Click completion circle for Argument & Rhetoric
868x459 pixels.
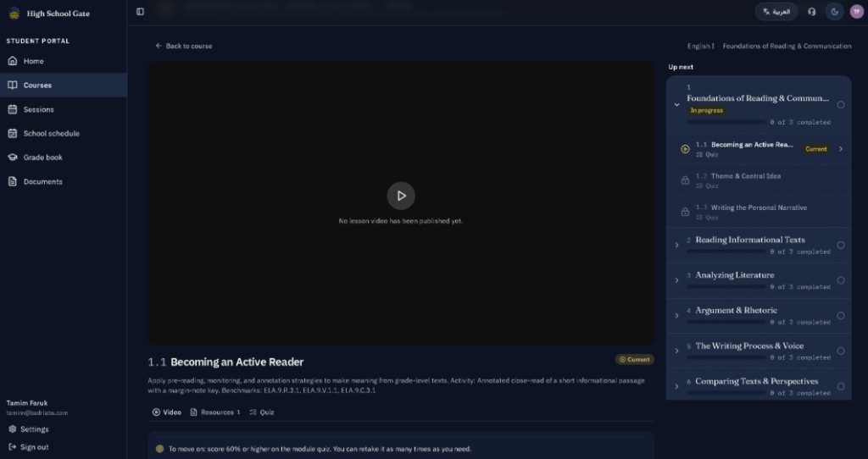(840, 316)
